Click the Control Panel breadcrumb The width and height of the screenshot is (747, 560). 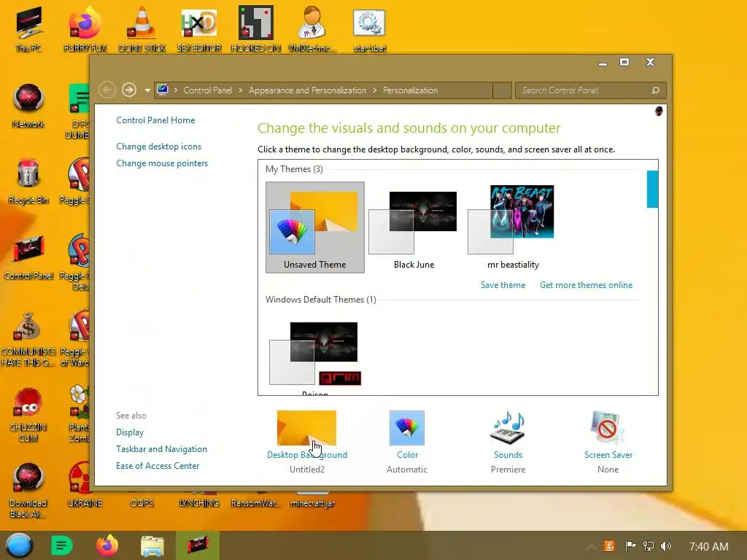point(208,90)
